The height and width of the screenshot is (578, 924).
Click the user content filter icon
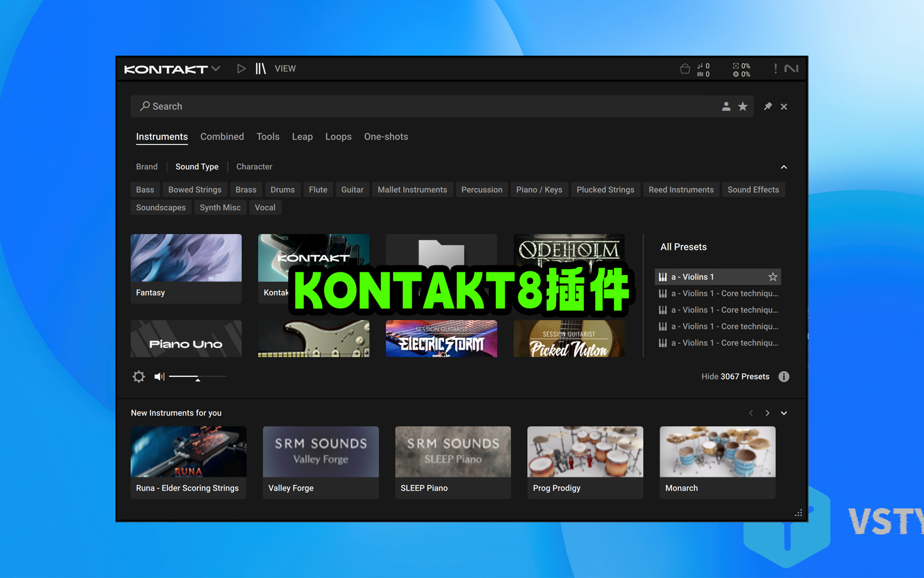[x=726, y=107]
